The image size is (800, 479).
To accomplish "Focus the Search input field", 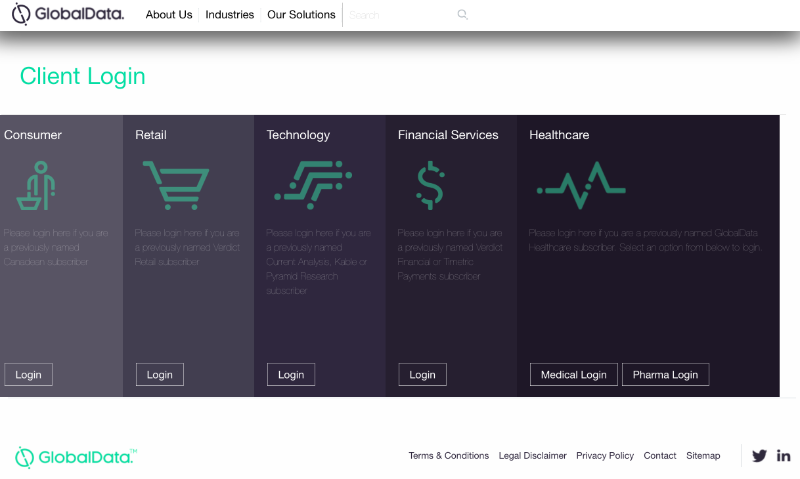I will [401, 15].
